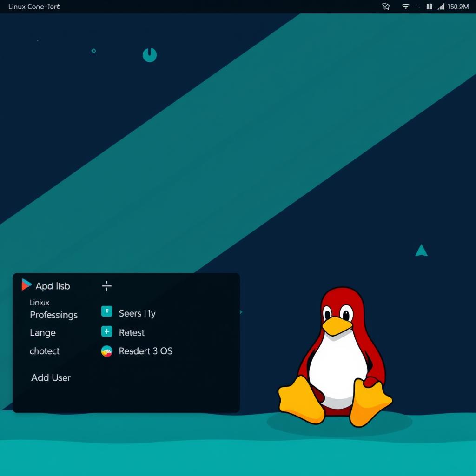The height and width of the screenshot is (476, 476).
Task: Select Professiings in the panel list
Action: (x=54, y=315)
